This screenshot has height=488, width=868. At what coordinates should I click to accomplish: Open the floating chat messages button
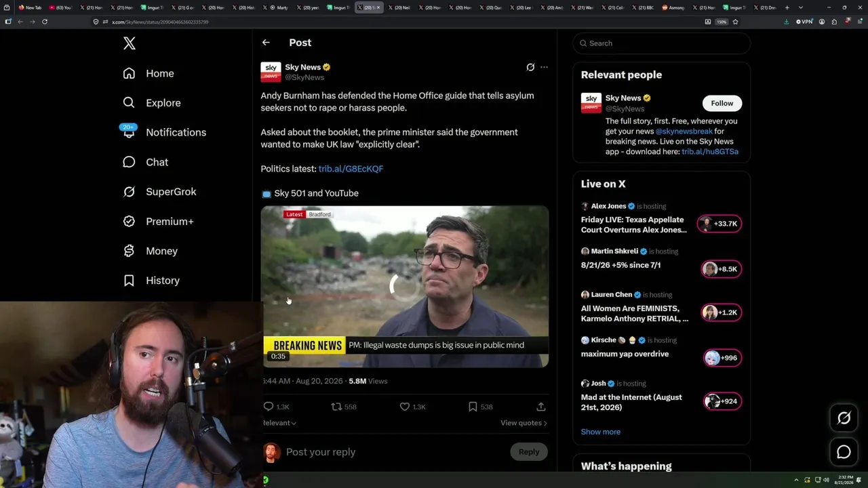click(x=844, y=452)
